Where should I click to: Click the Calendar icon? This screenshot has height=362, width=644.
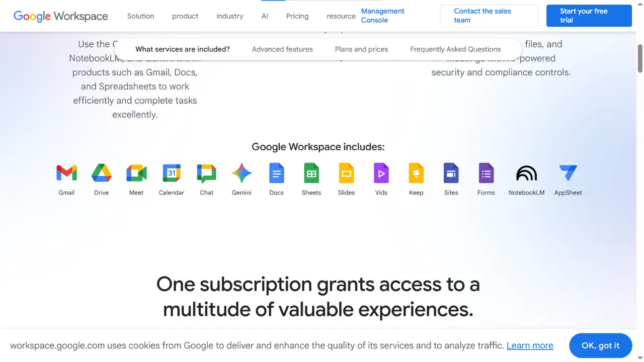pos(172,173)
